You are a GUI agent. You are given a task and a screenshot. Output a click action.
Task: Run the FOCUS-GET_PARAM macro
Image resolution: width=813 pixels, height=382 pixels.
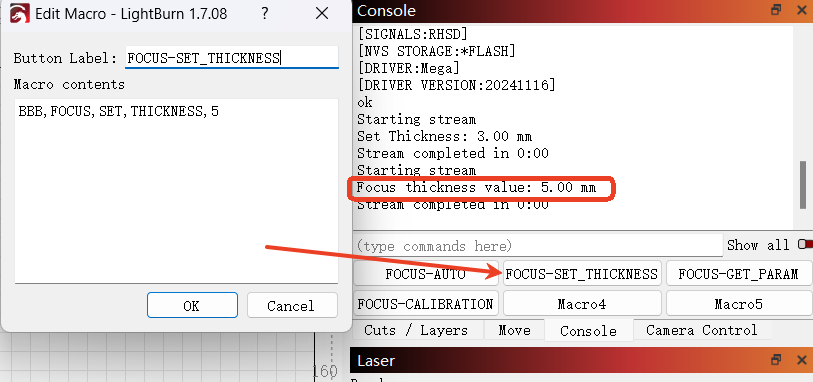pos(738,274)
